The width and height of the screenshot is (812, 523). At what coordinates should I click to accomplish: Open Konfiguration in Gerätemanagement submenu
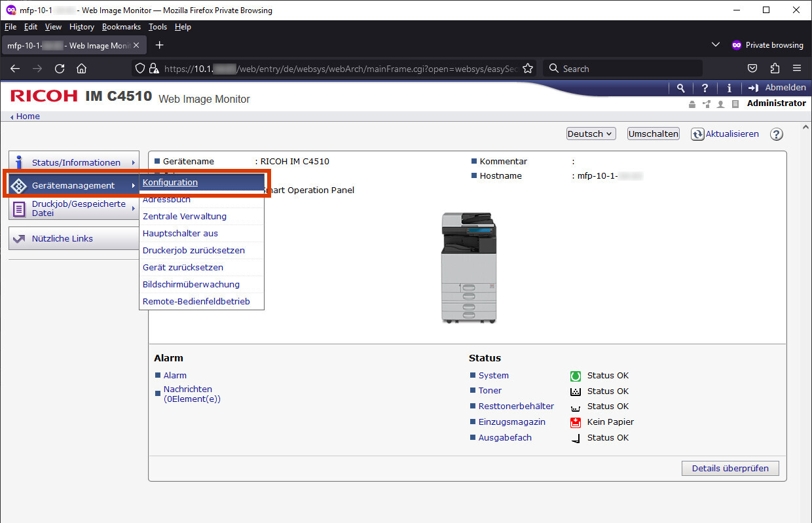pyautogui.click(x=170, y=183)
